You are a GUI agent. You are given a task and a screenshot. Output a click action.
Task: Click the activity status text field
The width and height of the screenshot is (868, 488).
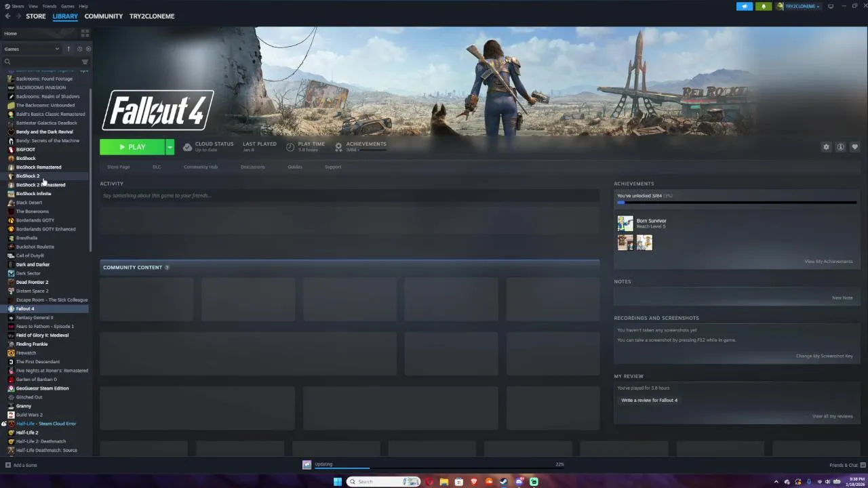click(349, 196)
